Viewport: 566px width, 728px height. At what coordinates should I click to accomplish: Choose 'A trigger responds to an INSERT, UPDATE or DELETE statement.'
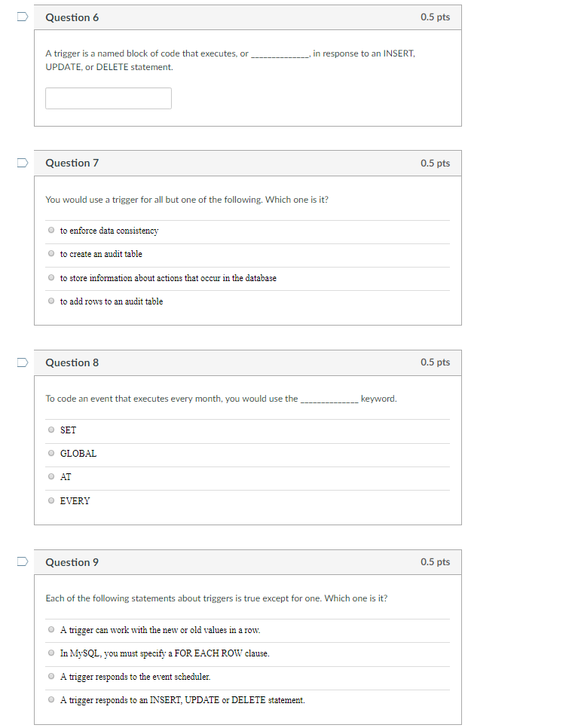pyautogui.click(x=50, y=699)
